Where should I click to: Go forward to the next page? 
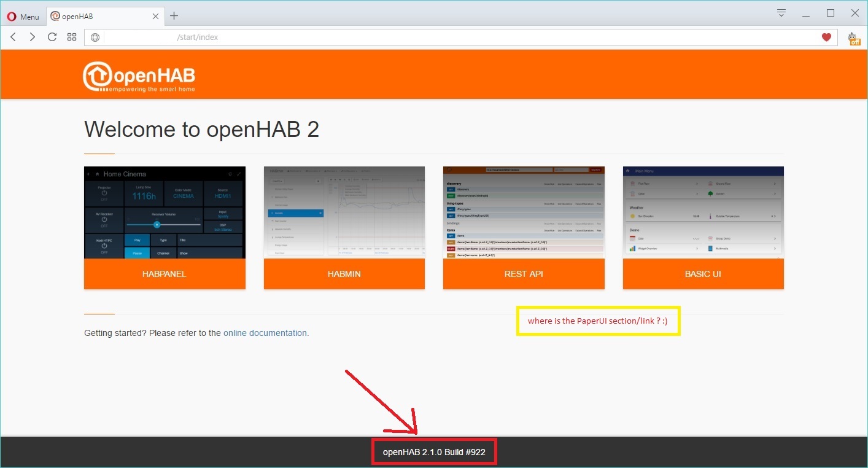(x=33, y=37)
